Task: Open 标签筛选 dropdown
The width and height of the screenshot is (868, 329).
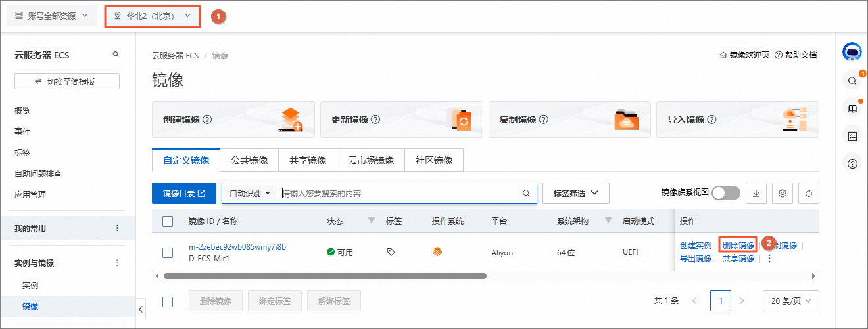Action: [x=576, y=193]
